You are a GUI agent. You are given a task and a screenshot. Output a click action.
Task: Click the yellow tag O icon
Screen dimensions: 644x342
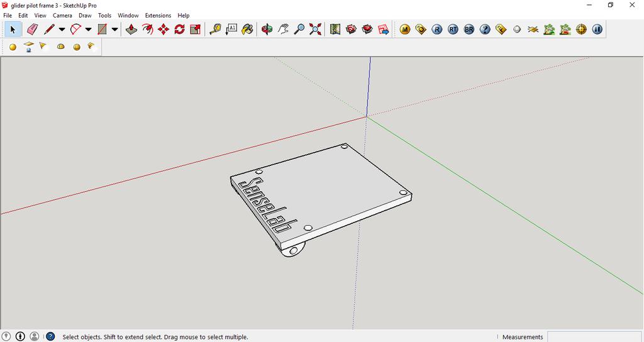pyautogui.click(x=421, y=30)
